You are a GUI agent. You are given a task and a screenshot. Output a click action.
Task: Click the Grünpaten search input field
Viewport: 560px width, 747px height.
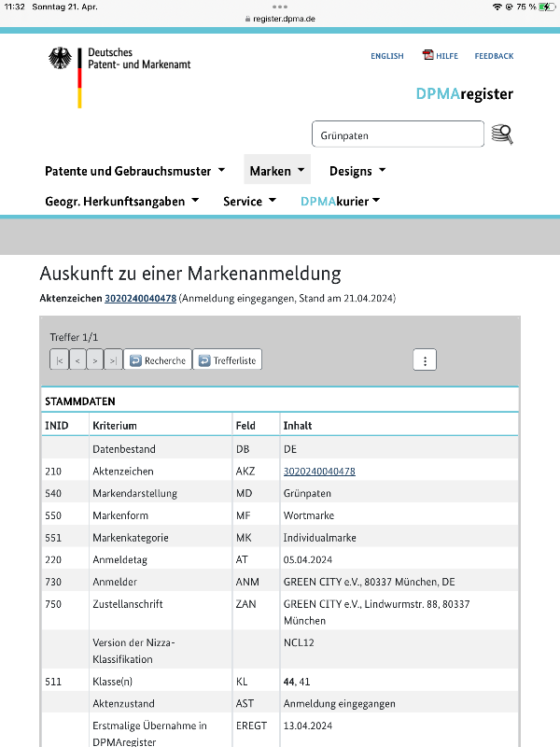(398, 134)
